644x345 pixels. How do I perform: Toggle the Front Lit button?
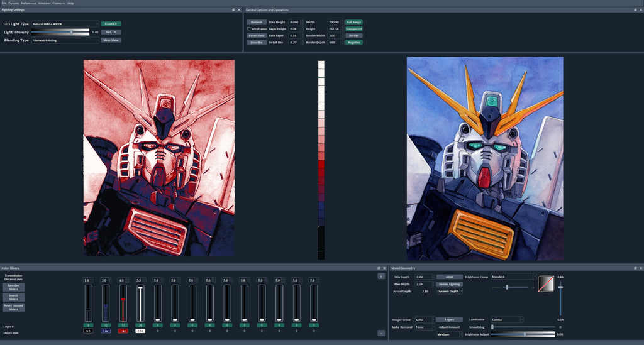click(x=111, y=24)
